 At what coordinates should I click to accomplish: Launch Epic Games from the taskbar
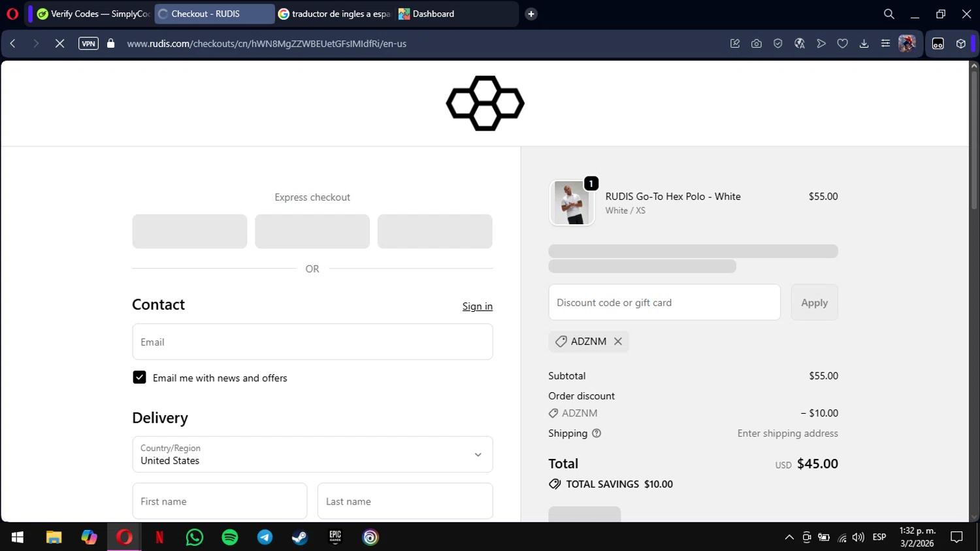pyautogui.click(x=335, y=537)
